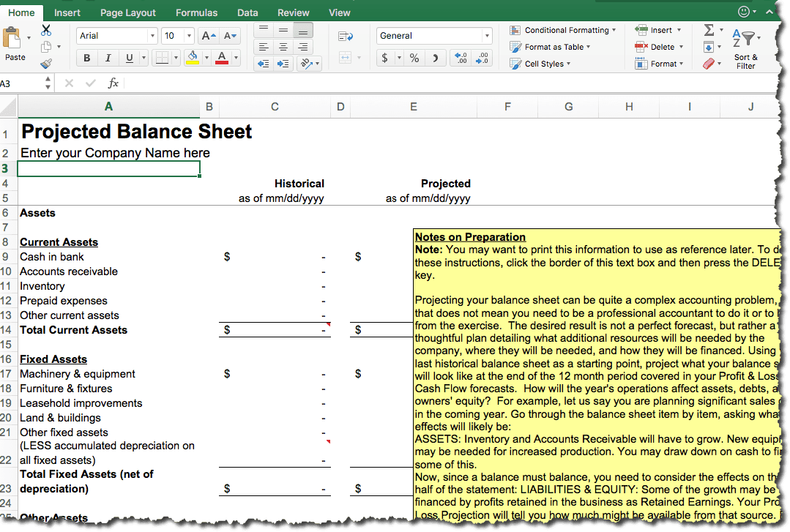
Task: Click the Delete cells button
Action: click(x=658, y=47)
